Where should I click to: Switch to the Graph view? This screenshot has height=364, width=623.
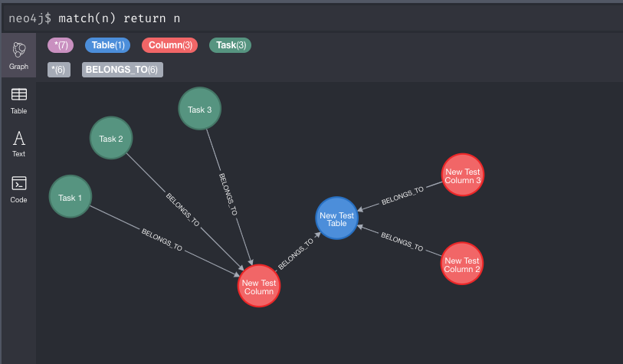click(x=19, y=55)
